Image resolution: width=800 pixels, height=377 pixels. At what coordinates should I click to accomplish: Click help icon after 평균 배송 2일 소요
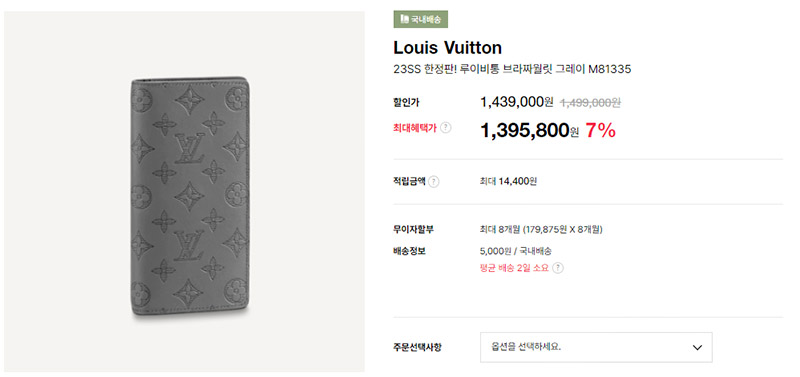[558, 268]
